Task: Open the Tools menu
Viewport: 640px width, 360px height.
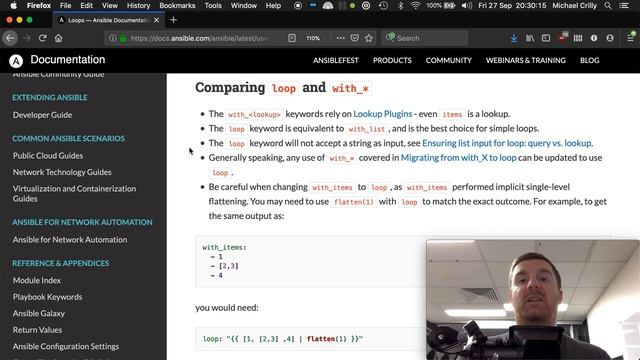Action: click(213, 6)
